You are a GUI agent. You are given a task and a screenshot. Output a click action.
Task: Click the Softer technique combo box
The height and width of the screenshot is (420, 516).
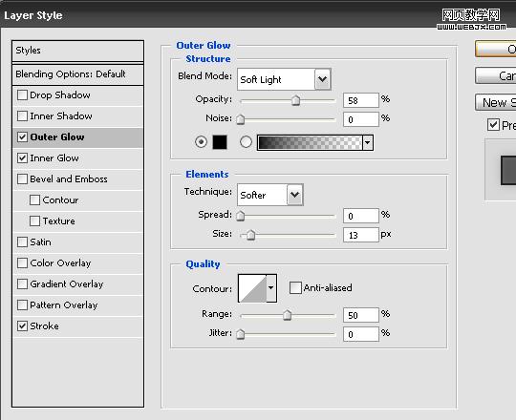coord(269,195)
